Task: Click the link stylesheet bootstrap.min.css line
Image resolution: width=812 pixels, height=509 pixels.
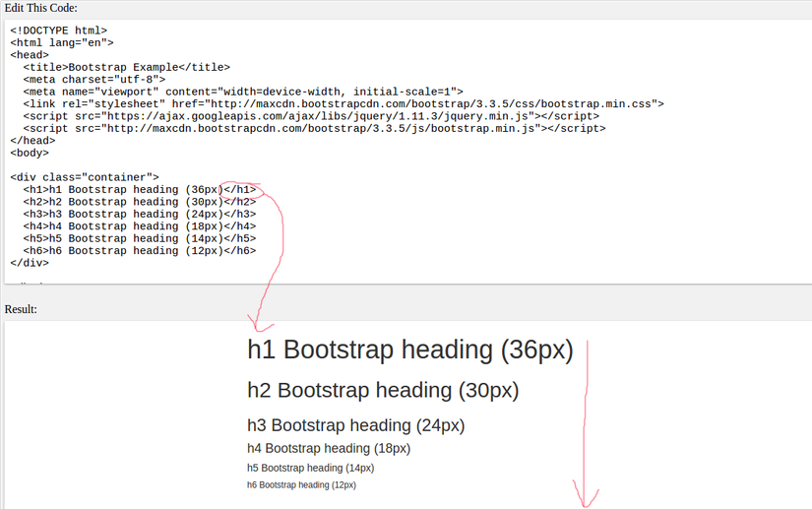Action: (x=344, y=104)
